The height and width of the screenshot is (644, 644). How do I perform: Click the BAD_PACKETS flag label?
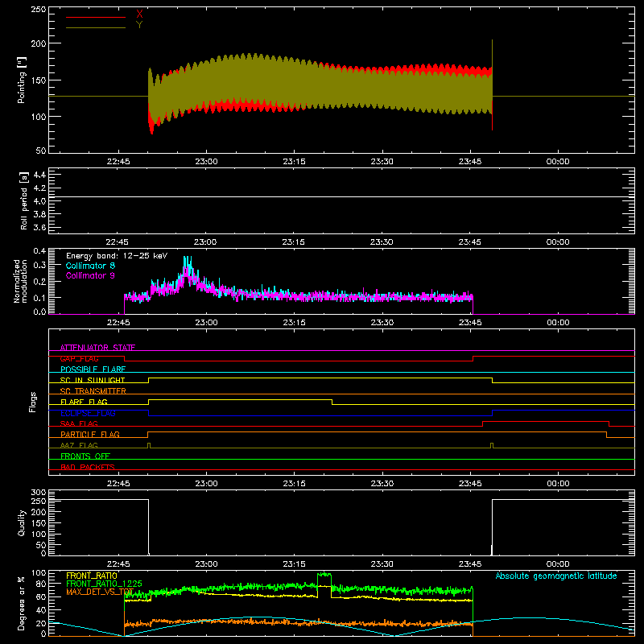click(x=88, y=467)
